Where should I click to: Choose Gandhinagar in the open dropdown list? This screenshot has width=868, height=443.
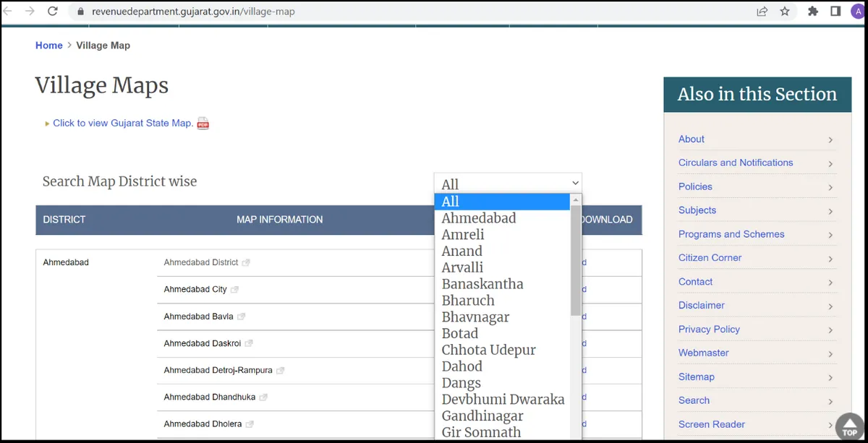[482, 416]
